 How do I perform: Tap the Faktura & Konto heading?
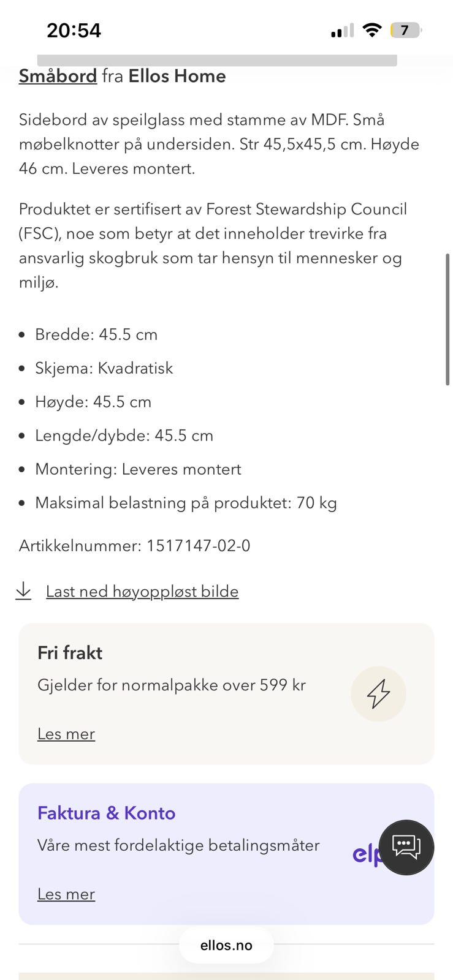pyautogui.click(x=107, y=813)
